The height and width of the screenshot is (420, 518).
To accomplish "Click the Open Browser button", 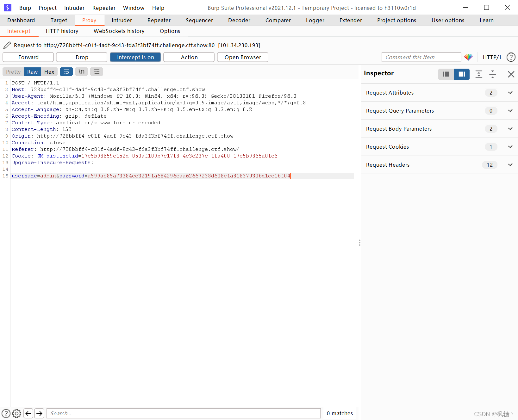I will (243, 57).
